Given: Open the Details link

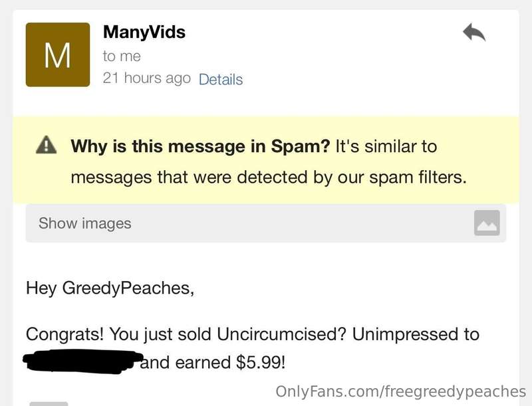Looking at the screenshot, I should 221,79.
